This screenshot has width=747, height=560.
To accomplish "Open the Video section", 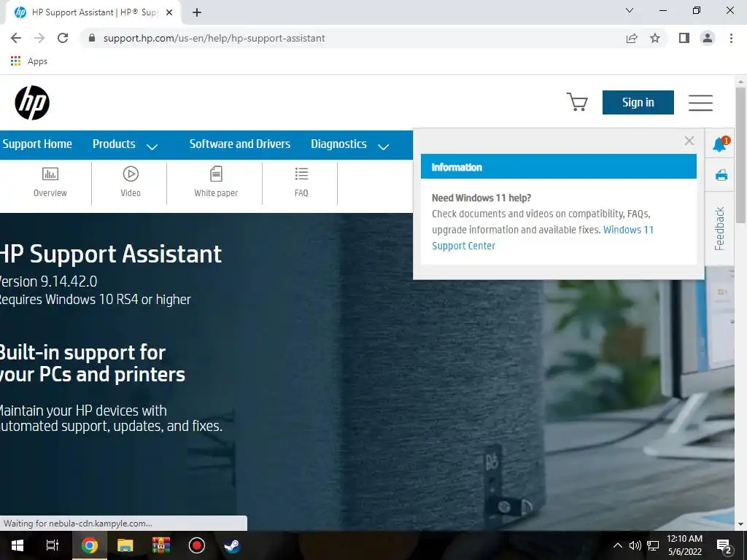I will [131, 182].
